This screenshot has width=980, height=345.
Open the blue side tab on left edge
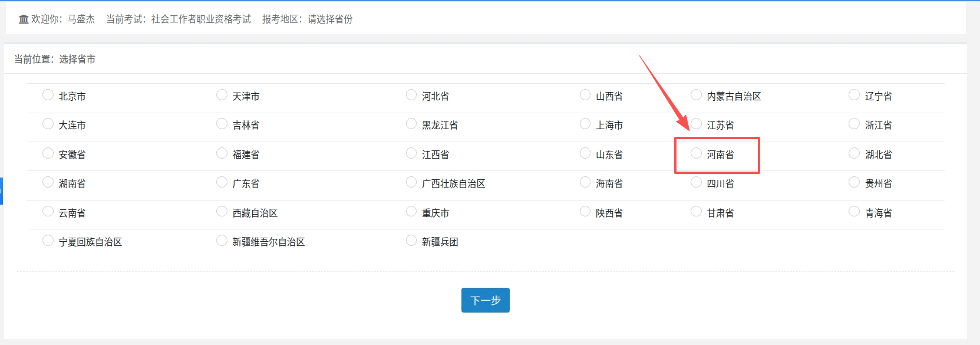(x=2, y=191)
